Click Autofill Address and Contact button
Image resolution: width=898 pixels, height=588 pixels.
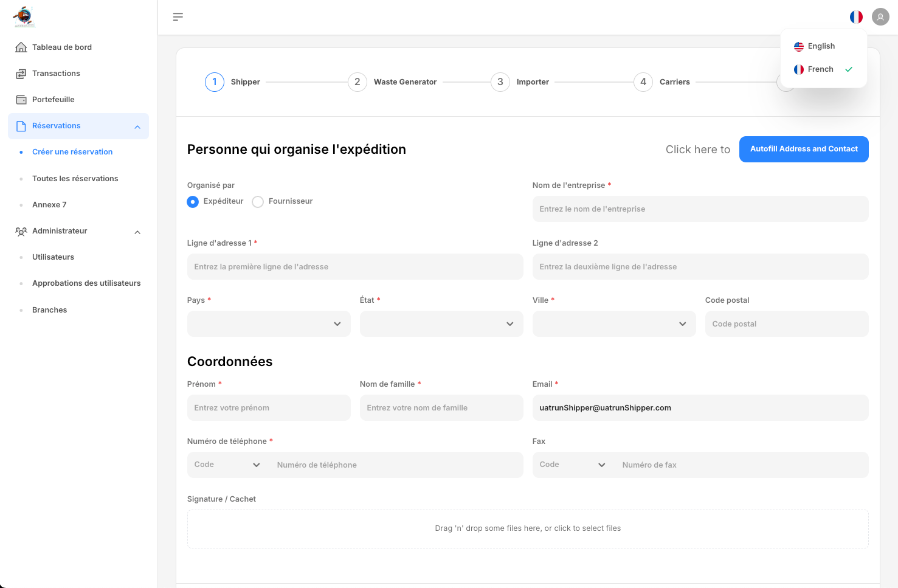pyautogui.click(x=803, y=150)
